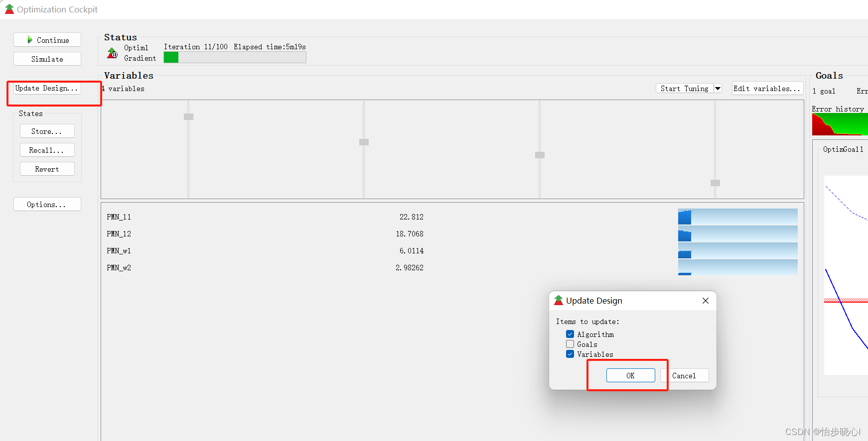Select the PMN_11 variable row
The width and height of the screenshot is (868, 441).
tap(452, 217)
